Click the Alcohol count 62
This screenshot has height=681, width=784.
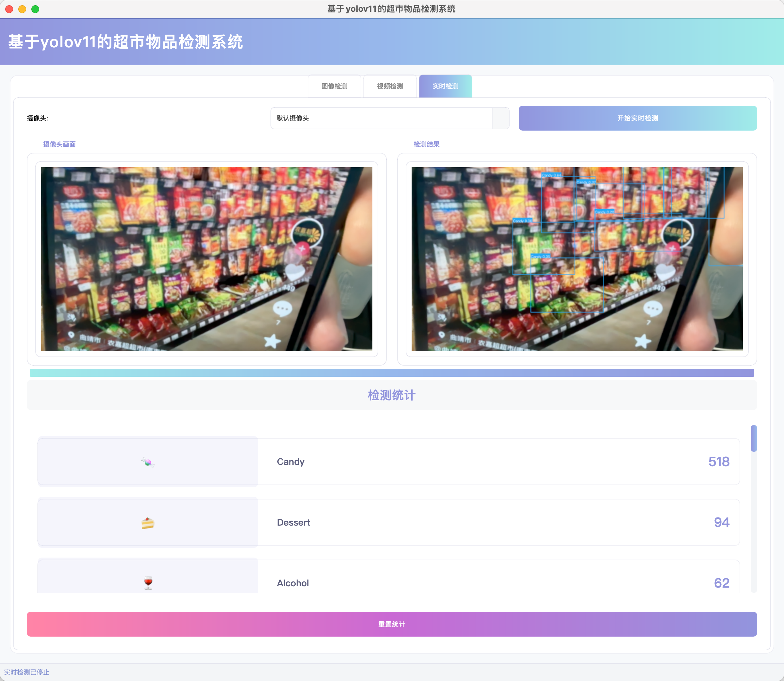(721, 583)
